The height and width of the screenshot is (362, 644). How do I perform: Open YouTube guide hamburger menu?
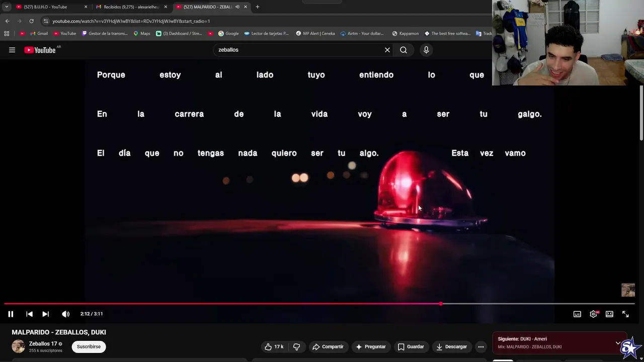coord(12,50)
